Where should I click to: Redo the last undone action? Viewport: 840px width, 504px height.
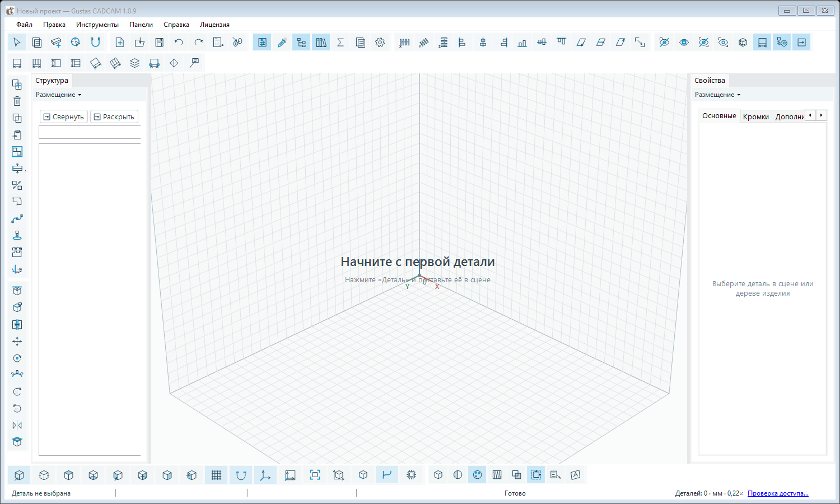pyautogui.click(x=198, y=42)
